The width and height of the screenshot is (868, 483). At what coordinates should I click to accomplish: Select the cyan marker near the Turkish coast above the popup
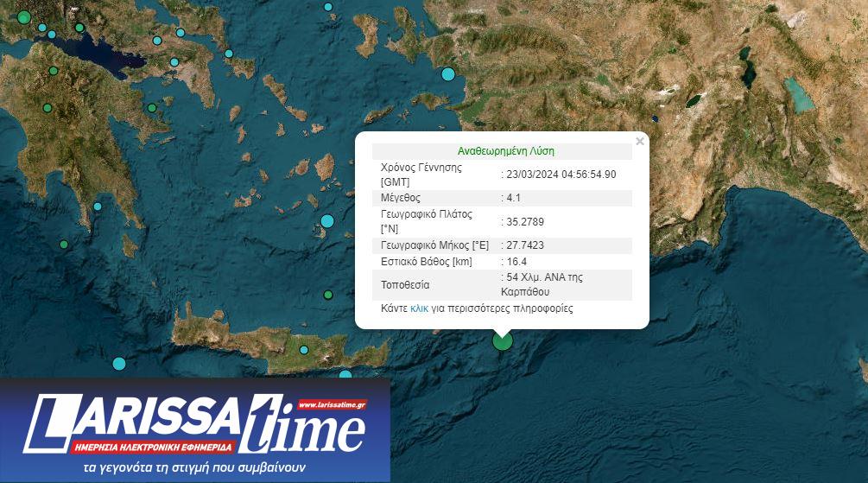tap(447, 74)
